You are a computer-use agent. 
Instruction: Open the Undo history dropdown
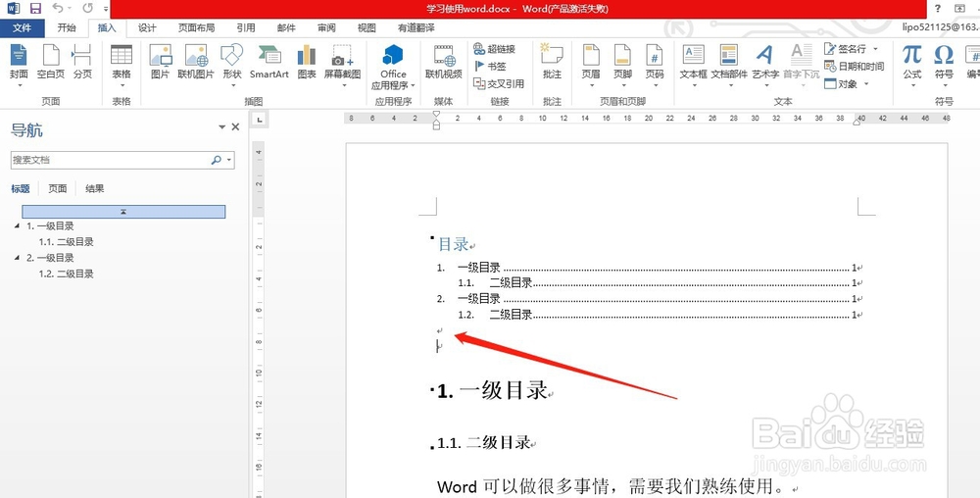coord(70,8)
